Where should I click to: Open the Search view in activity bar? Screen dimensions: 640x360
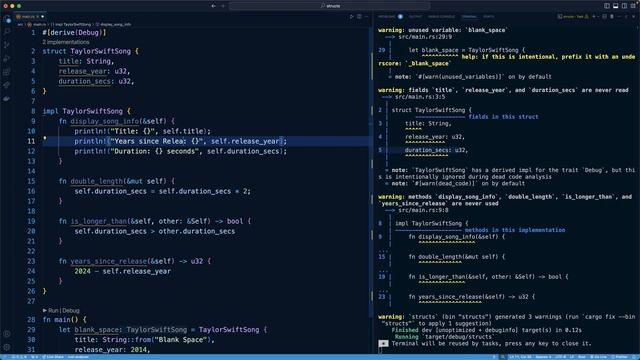pyautogui.click(x=7, y=31)
